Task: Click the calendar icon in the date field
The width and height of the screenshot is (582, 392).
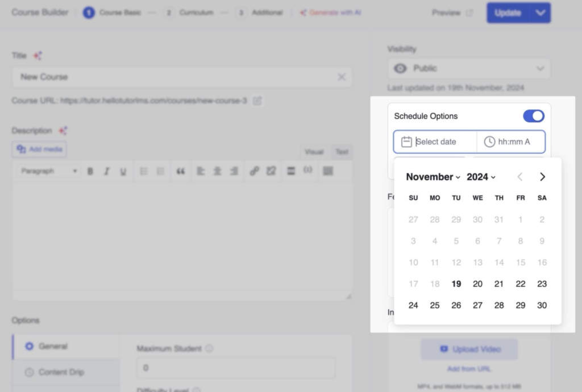Action: tap(406, 142)
